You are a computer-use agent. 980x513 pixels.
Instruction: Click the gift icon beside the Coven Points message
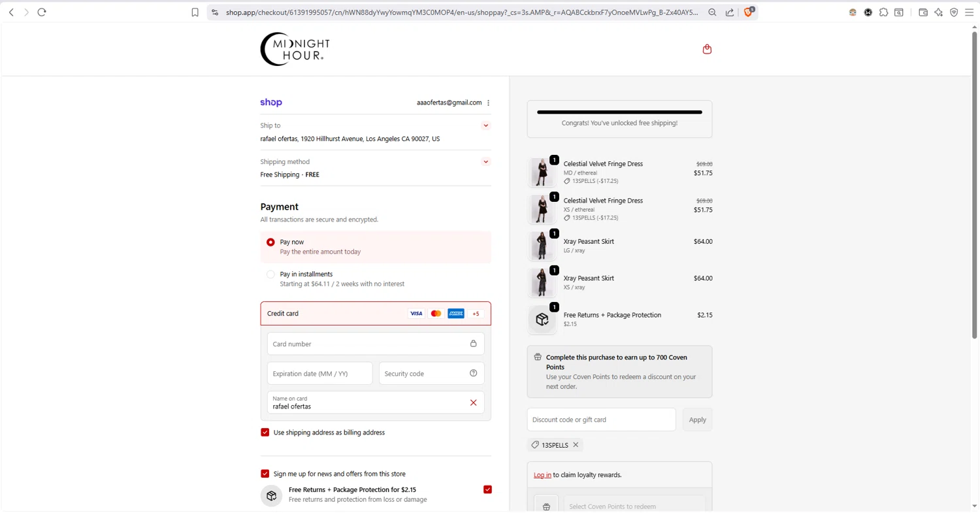(538, 357)
